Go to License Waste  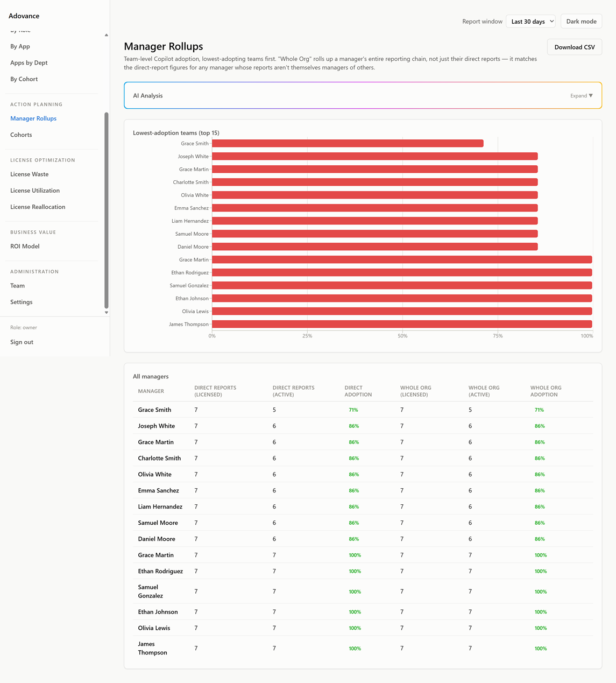[29, 174]
